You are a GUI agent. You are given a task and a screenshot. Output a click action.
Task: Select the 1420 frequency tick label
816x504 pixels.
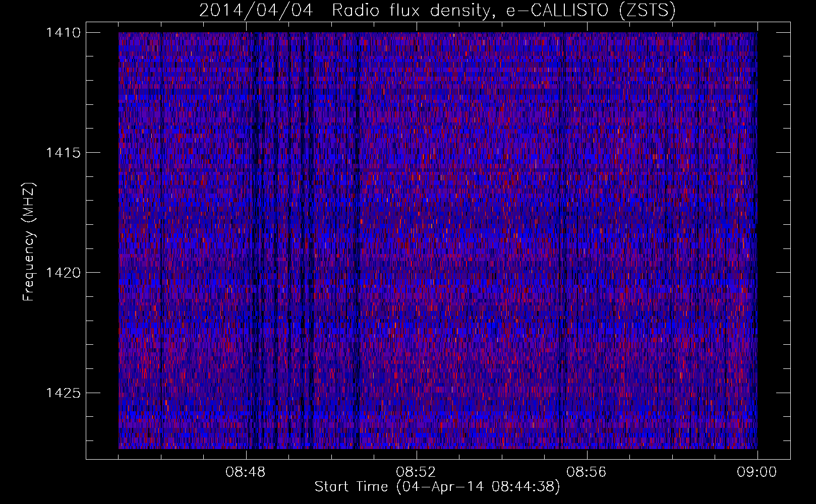click(63, 273)
